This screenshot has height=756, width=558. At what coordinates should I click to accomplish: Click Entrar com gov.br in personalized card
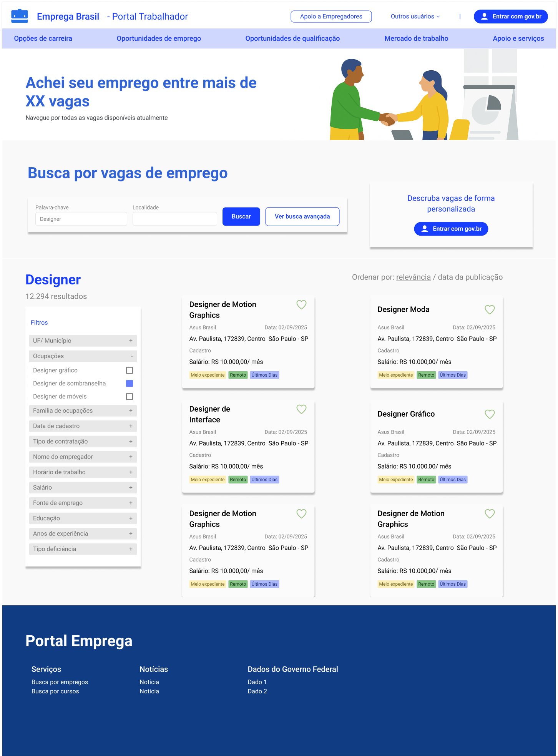click(451, 229)
